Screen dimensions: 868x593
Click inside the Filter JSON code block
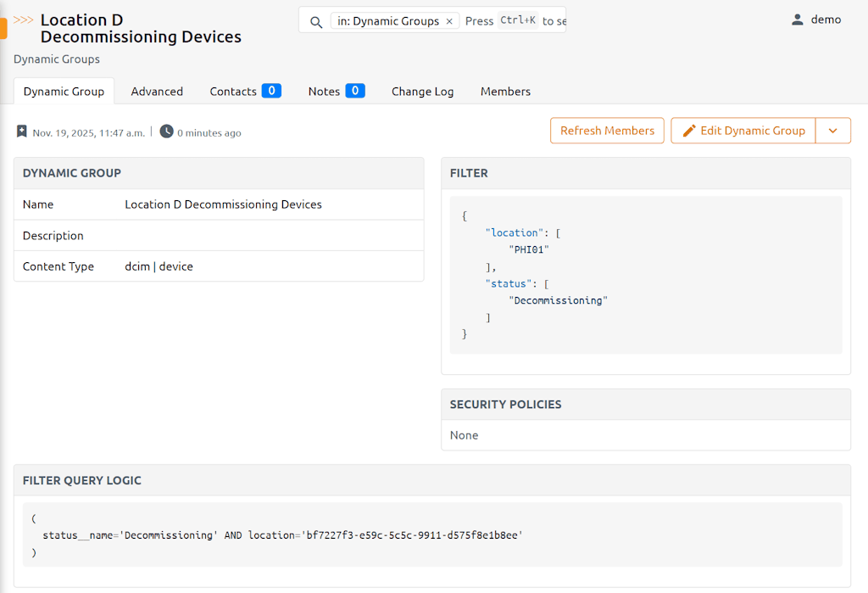[645, 275]
